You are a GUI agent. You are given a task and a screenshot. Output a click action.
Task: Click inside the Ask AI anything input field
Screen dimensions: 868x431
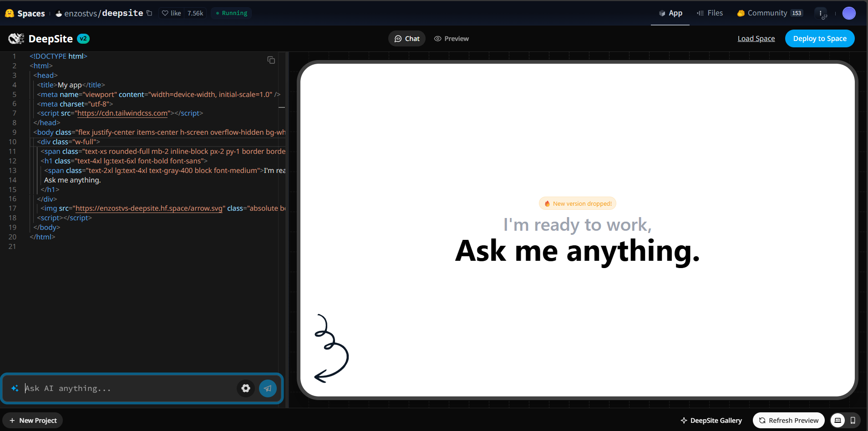point(114,388)
